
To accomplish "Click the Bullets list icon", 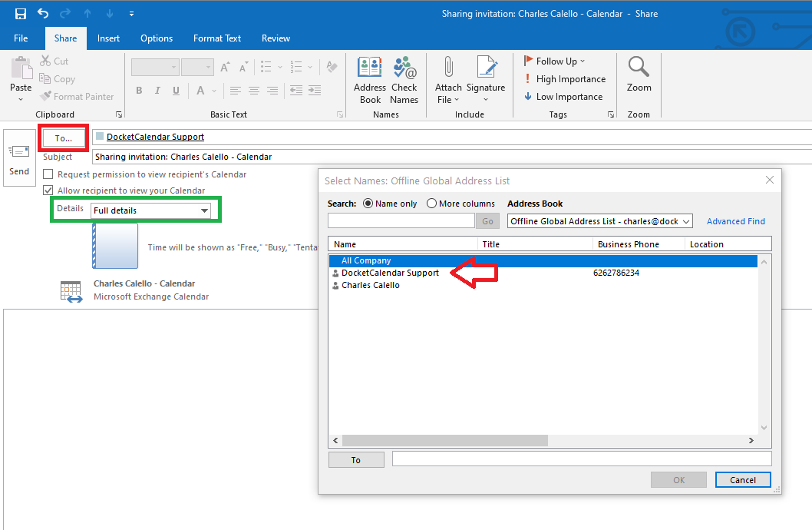I will [x=266, y=67].
